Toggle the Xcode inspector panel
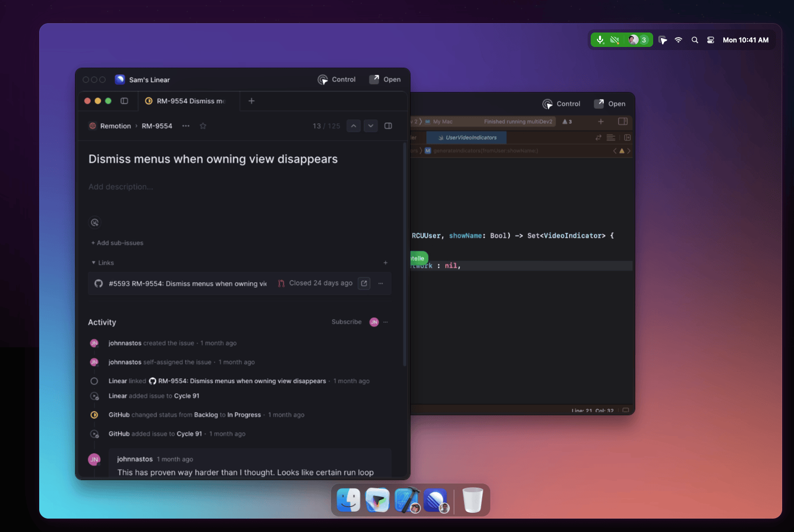The height and width of the screenshot is (532, 794). click(x=623, y=122)
